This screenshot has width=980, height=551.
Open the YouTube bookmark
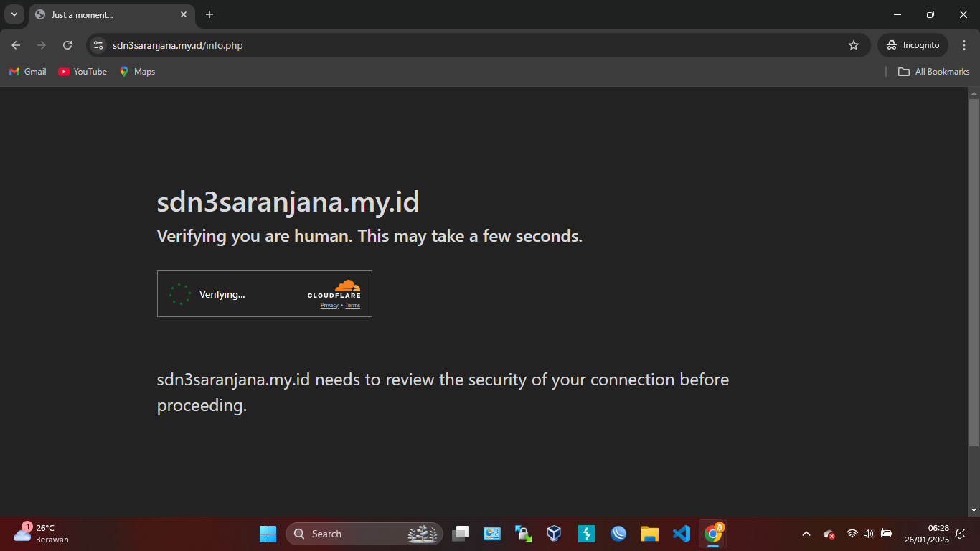tap(83, 72)
